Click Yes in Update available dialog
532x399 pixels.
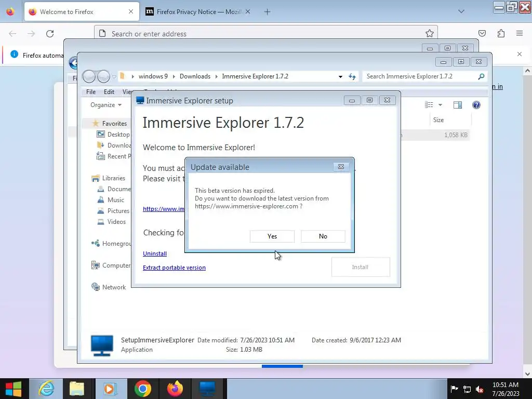tap(272, 236)
